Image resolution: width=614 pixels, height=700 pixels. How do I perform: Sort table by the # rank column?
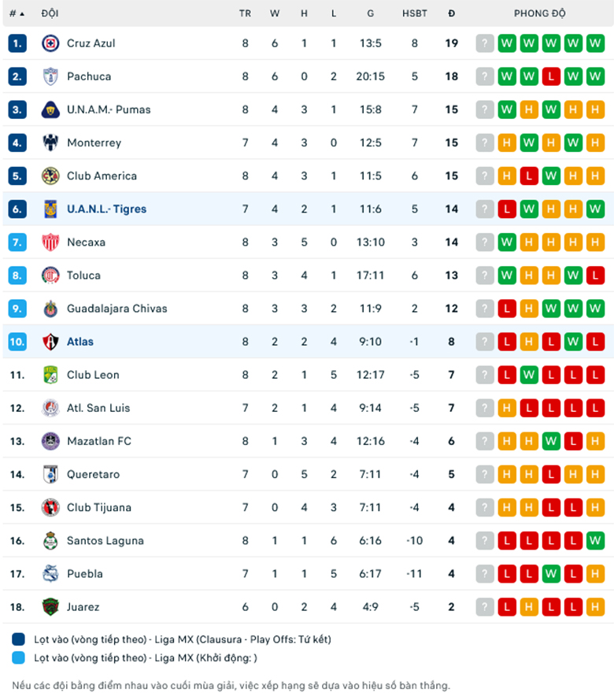(x=17, y=13)
